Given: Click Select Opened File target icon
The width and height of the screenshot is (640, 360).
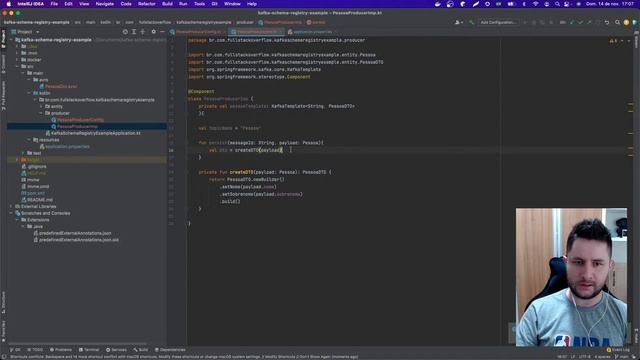Looking at the screenshot, I should [x=125, y=32].
